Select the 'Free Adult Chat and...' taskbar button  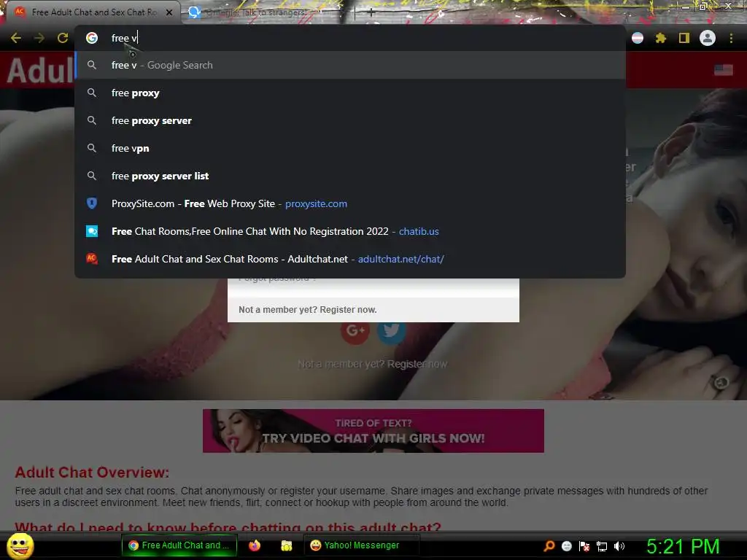179,545
